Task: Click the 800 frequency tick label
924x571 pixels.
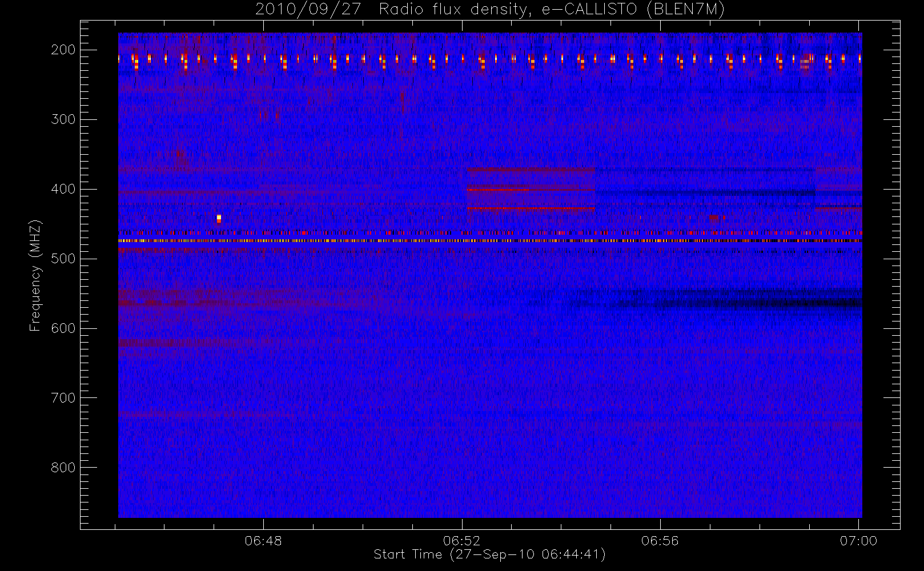Action: coord(63,468)
